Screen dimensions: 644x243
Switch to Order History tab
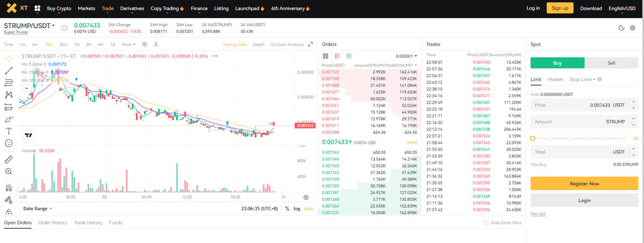point(52,222)
